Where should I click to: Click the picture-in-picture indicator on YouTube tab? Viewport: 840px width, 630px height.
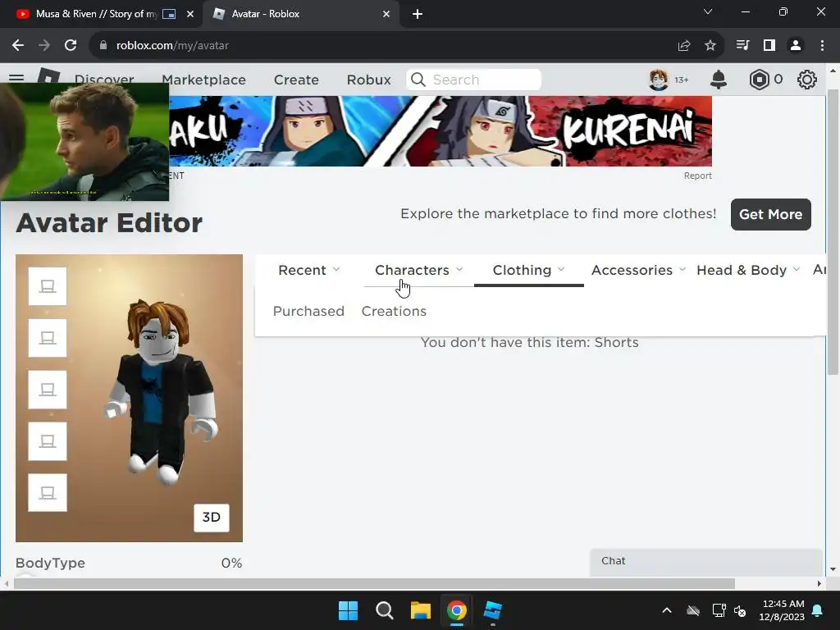click(x=169, y=14)
